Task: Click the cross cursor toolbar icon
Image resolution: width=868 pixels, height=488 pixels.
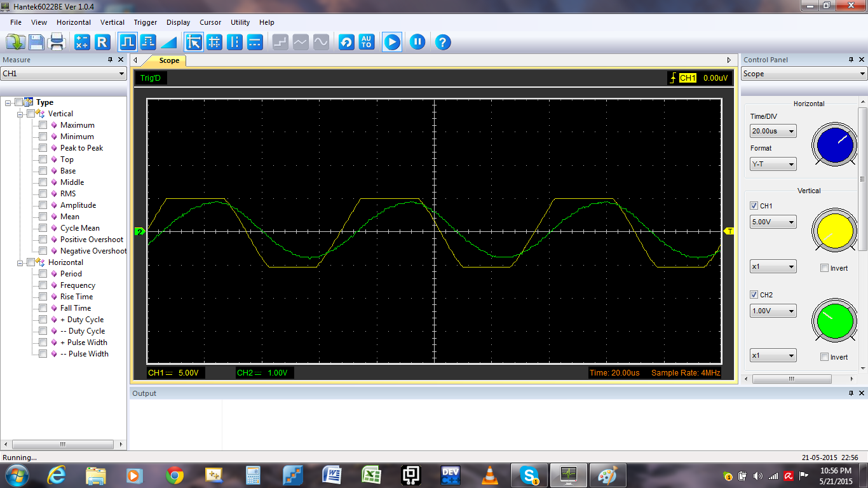Action: [215, 43]
